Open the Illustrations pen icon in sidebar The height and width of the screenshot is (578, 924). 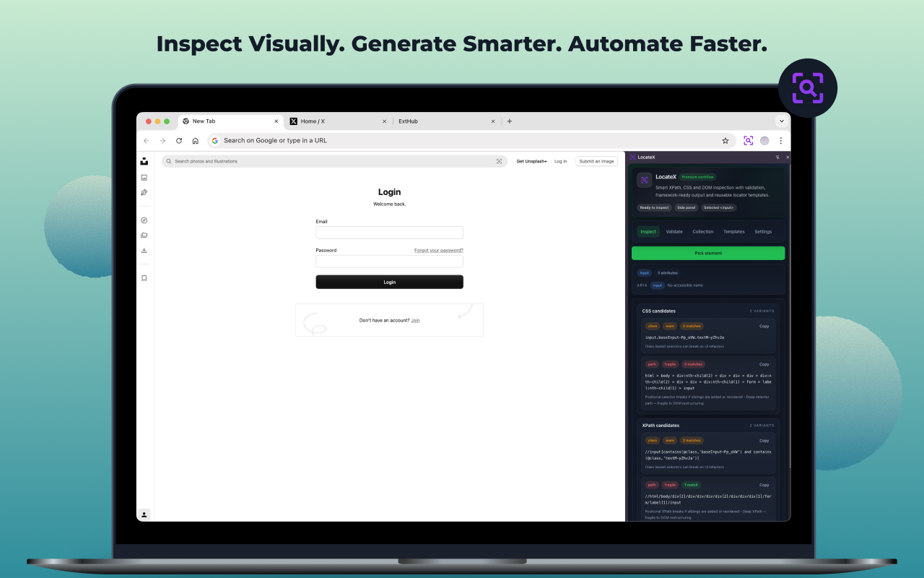[144, 193]
